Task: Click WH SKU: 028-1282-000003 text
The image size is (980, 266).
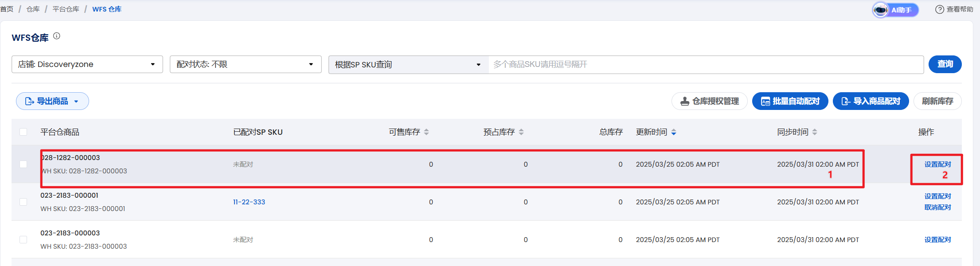Action: [x=84, y=171]
